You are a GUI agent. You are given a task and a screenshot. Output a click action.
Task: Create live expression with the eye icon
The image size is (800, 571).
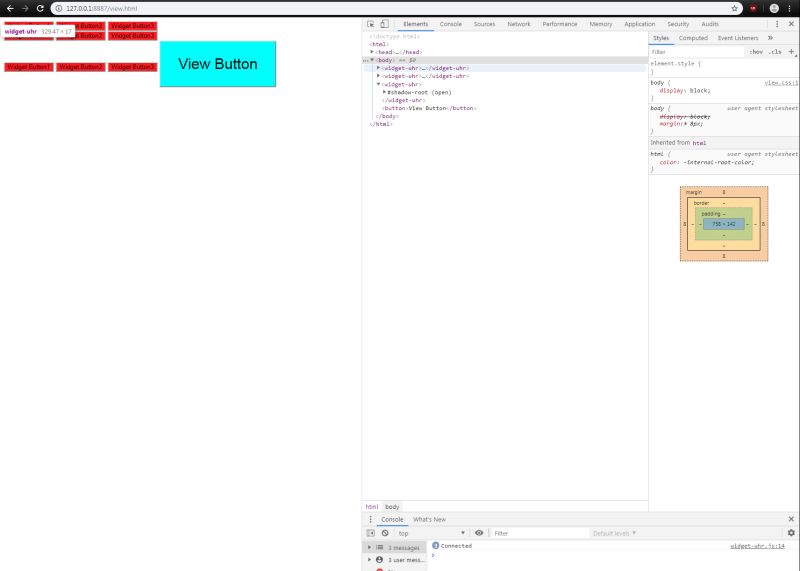[479, 533]
